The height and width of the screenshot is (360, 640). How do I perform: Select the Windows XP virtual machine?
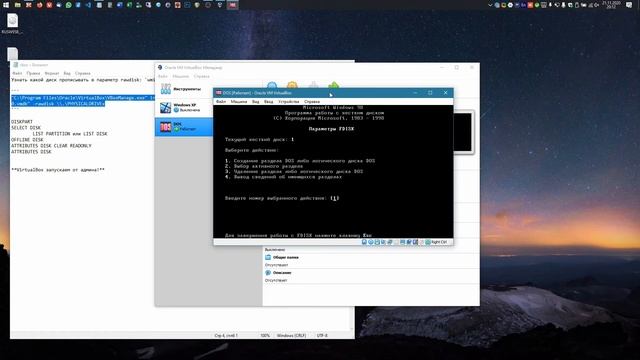(x=184, y=107)
